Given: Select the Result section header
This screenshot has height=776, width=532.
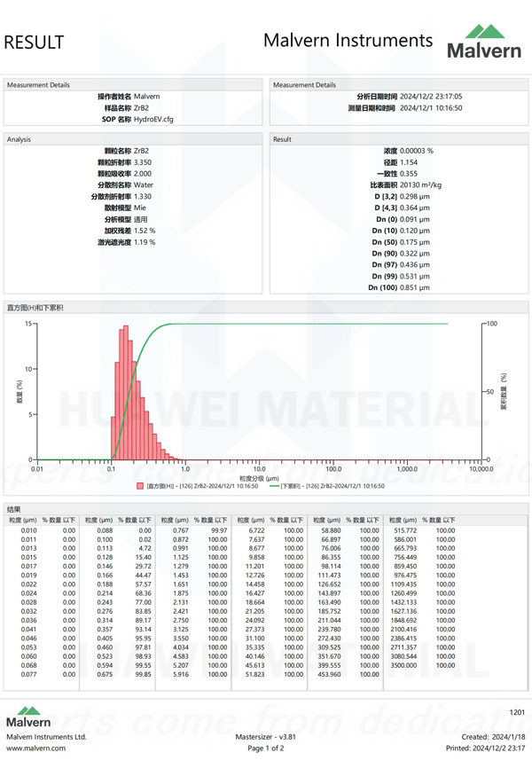Looking at the screenshot, I should (283, 139).
